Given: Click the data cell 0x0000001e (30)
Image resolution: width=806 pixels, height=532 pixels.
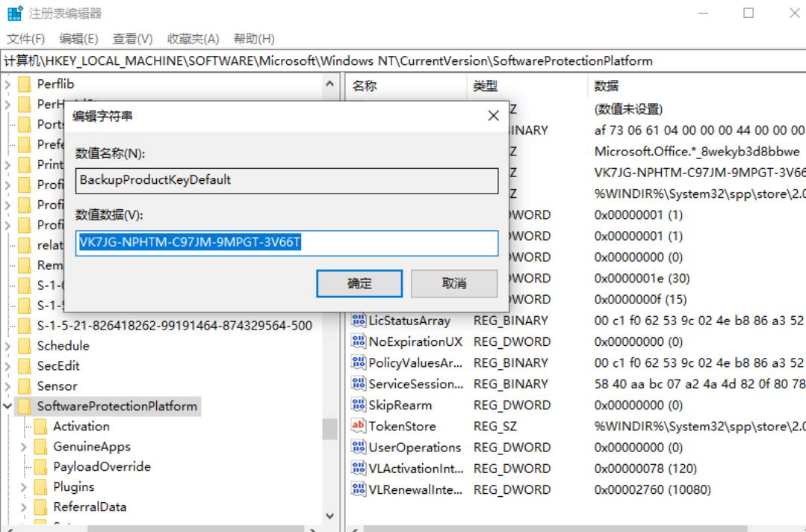Looking at the screenshot, I should (x=642, y=278).
